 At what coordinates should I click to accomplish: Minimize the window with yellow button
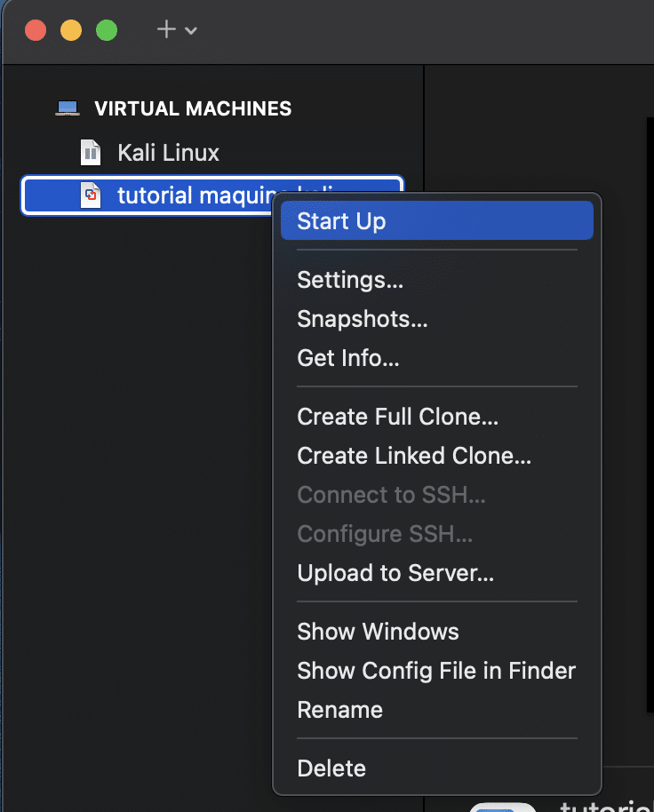click(x=71, y=30)
